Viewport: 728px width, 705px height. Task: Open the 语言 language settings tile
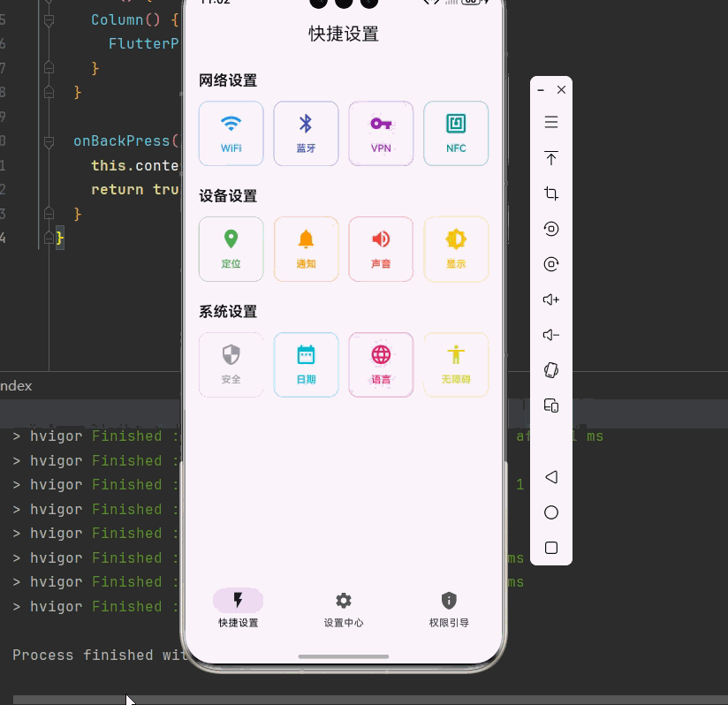381,365
